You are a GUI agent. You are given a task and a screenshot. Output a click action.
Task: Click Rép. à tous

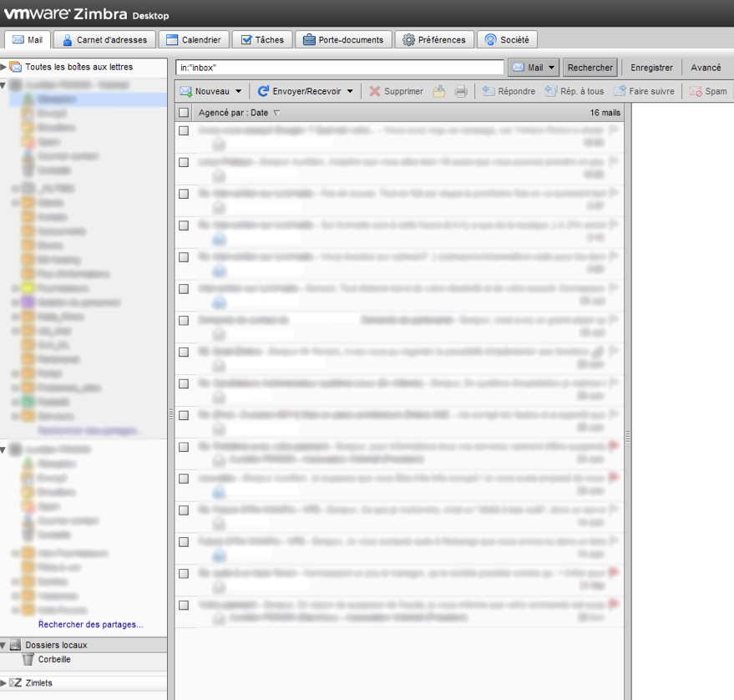click(575, 91)
